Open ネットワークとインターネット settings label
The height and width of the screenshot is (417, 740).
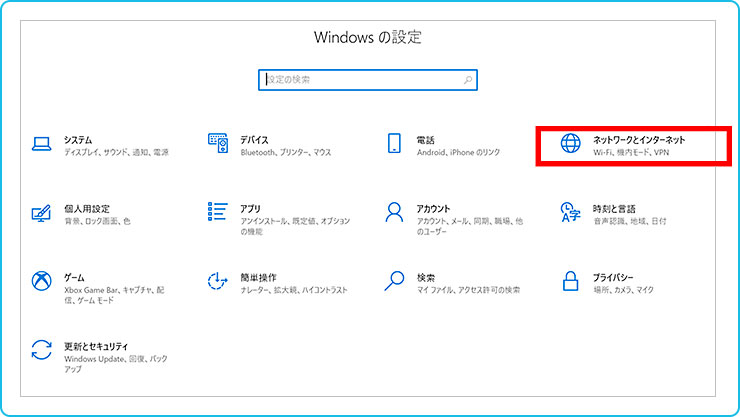click(x=639, y=140)
